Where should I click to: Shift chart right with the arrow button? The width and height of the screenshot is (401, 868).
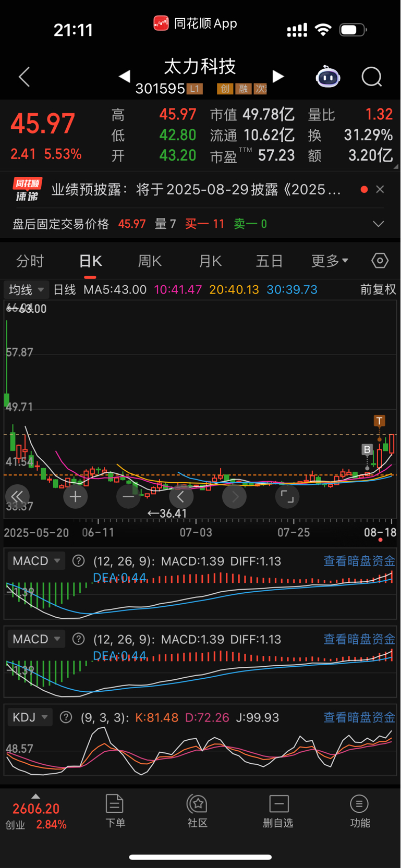tap(234, 497)
